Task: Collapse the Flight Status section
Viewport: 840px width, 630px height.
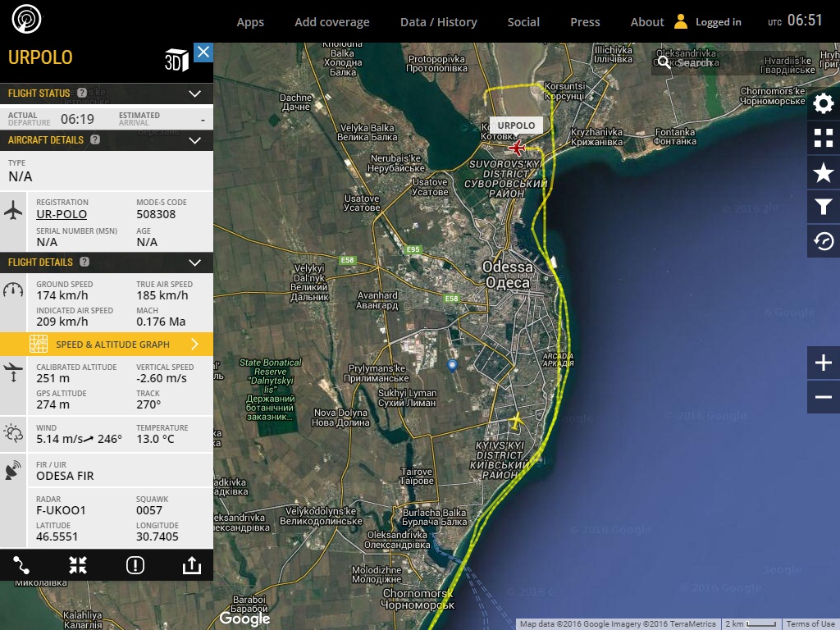Action: pos(194,94)
